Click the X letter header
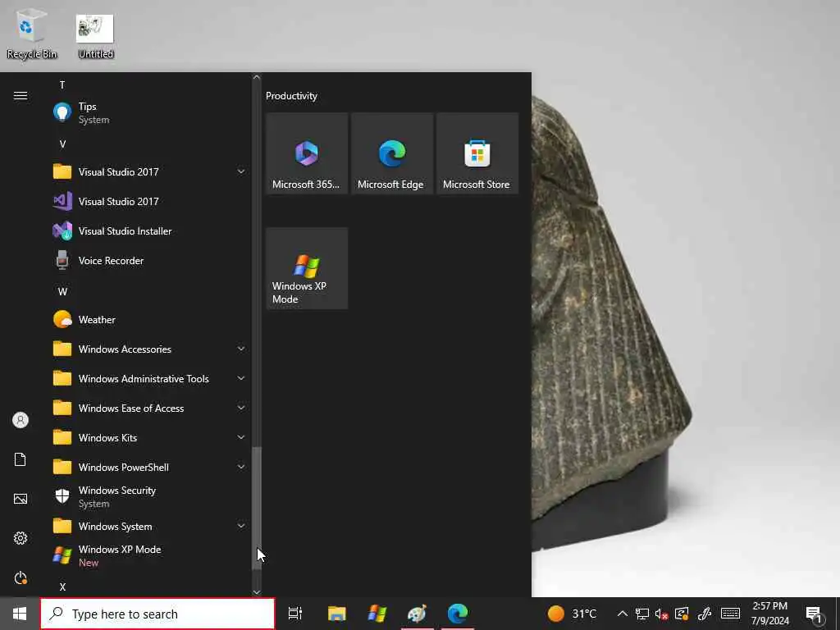This screenshot has width=840, height=630. [62, 587]
